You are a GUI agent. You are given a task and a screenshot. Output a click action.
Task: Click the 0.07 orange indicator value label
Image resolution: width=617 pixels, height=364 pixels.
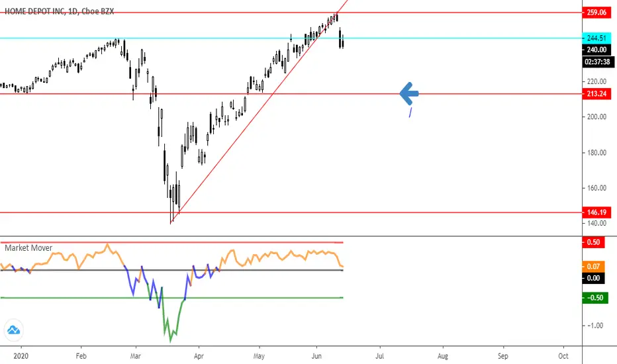(x=593, y=267)
